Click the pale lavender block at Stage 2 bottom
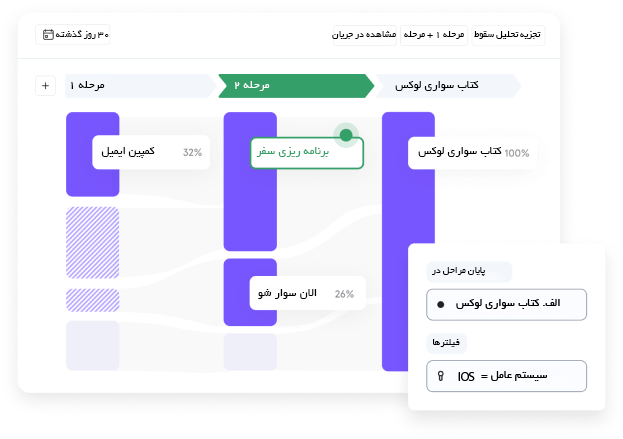623x439 pixels. 250,352
